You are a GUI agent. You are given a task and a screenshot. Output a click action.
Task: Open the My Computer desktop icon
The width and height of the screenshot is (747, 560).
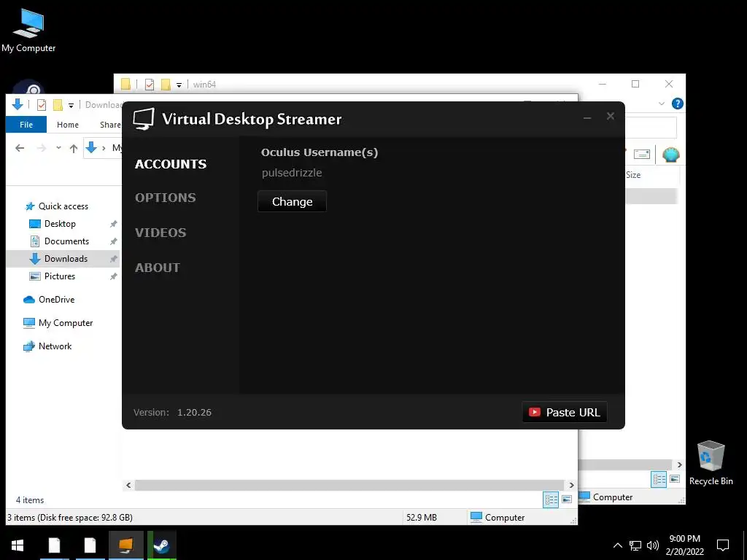28,31
